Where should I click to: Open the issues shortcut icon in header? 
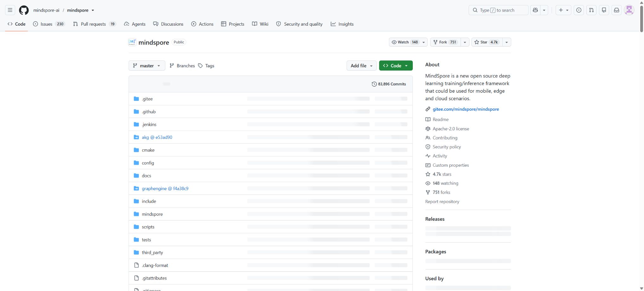pos(579,10)
